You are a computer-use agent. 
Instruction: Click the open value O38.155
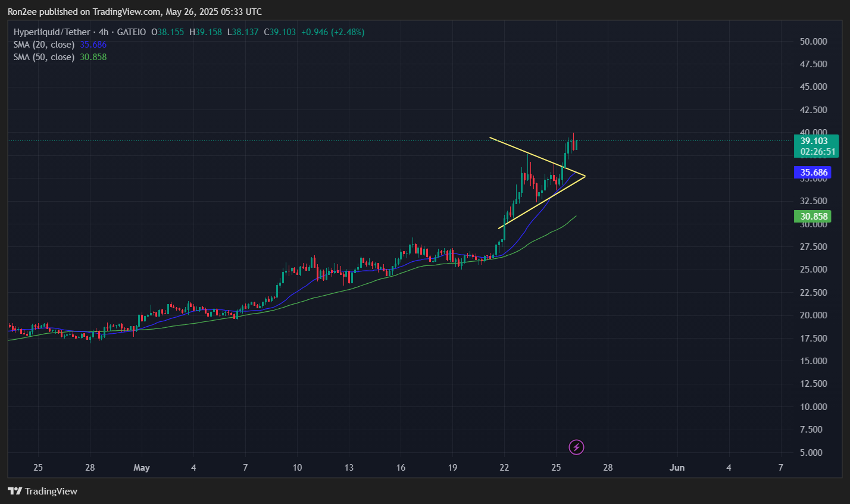(168, 32)
